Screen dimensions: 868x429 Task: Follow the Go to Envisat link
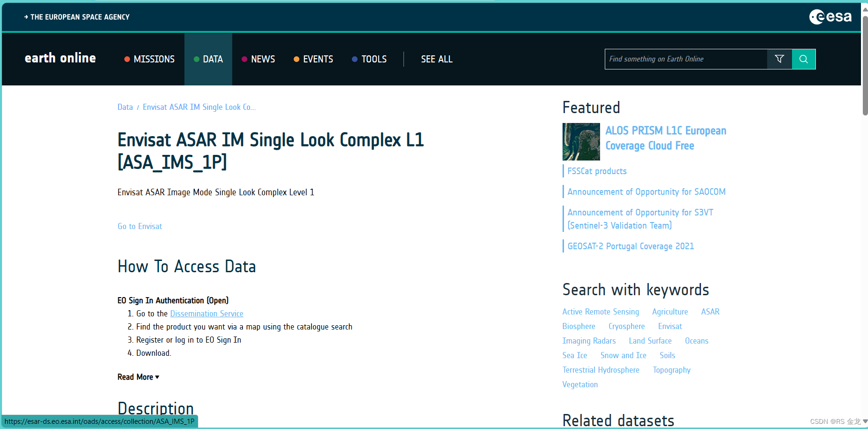pyautogui.click(x=140, y=226)
